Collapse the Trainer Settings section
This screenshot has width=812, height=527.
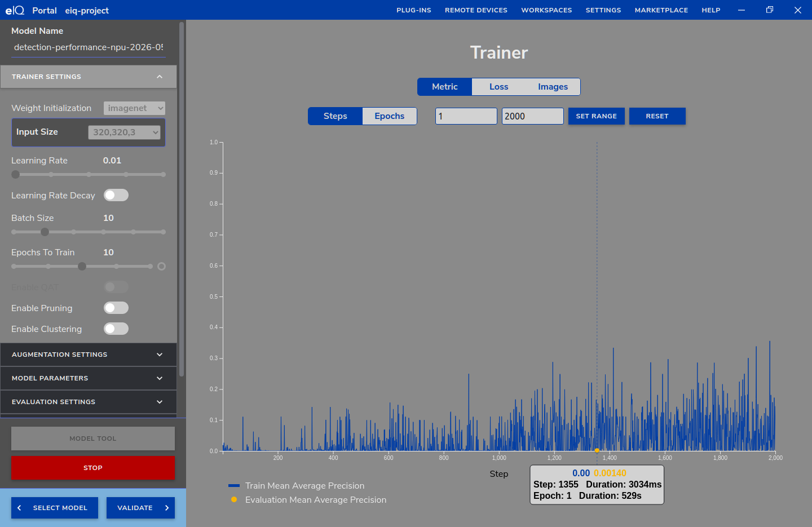(89, 77)
